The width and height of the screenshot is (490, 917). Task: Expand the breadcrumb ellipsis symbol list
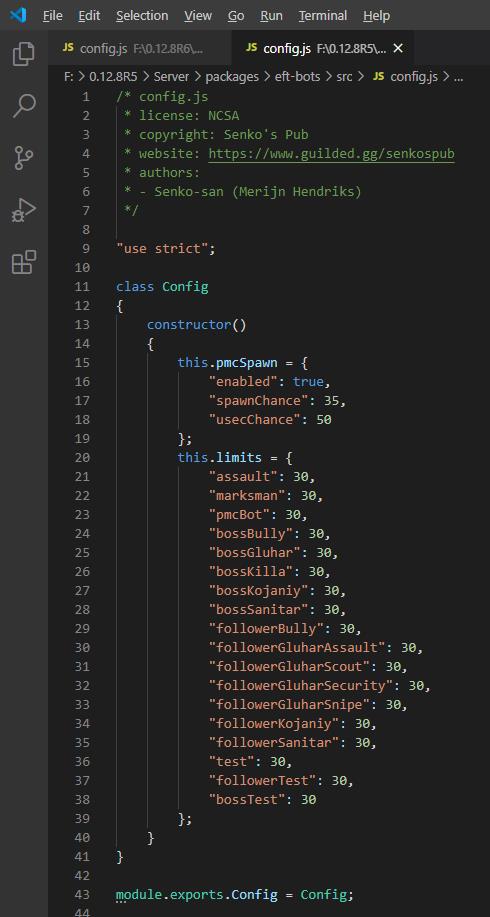(458, 77)
